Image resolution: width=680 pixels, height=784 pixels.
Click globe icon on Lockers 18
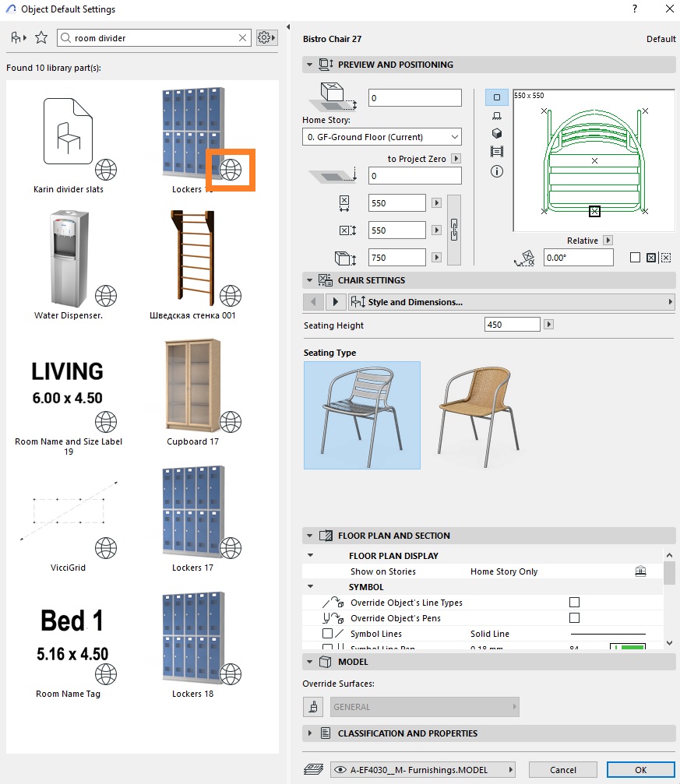[231, 674]
